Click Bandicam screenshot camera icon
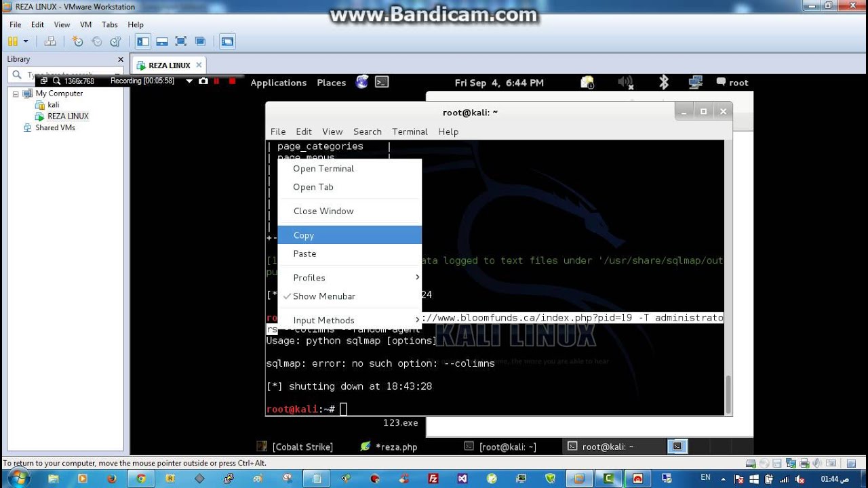868x488 pixels. 203,81
